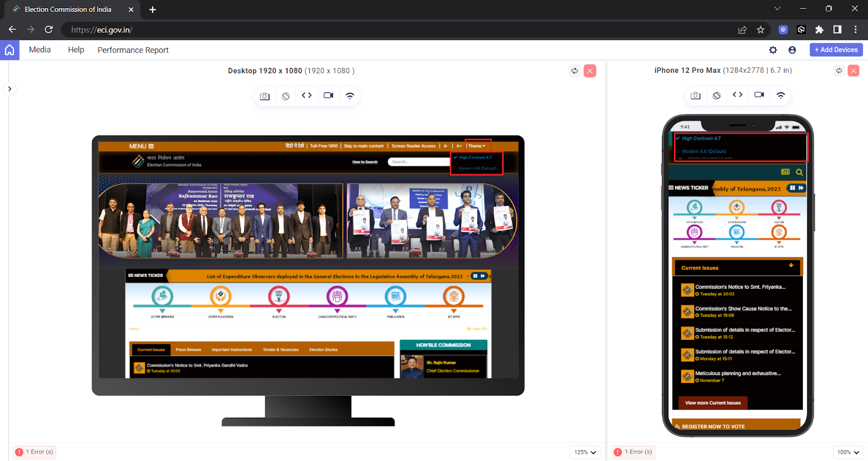Click Screen Reader Access in desktop preview
Viewport: 868px width, 461px height.
point(413,146)
